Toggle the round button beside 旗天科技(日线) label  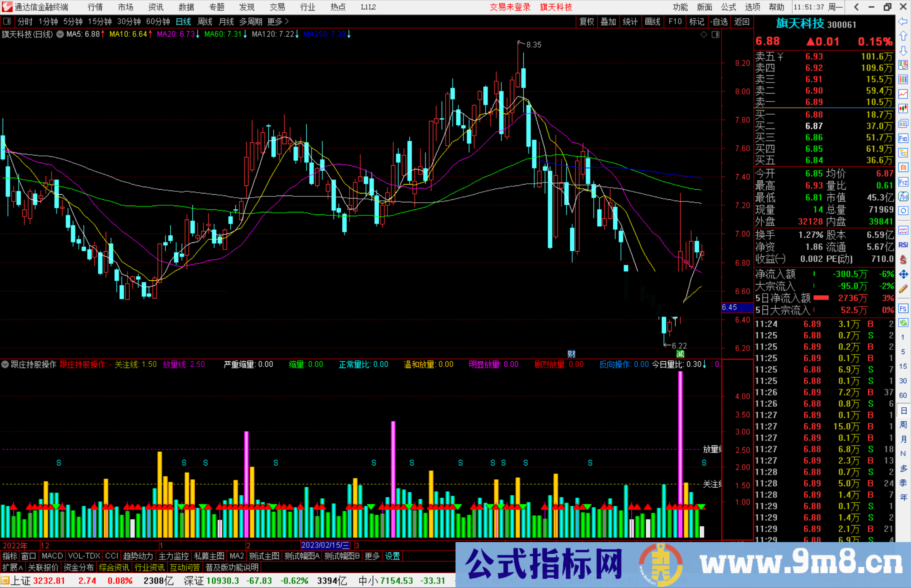tap(60, 34)
